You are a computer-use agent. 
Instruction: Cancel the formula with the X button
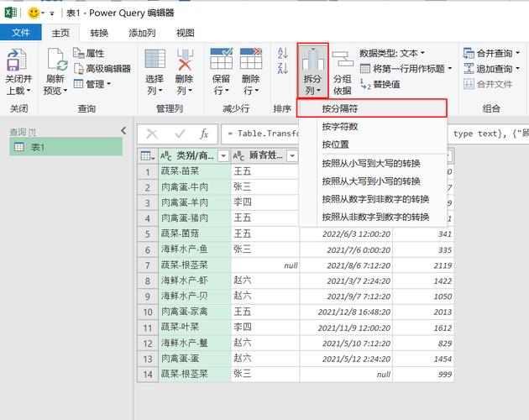pyautogui.click(x=152, y=134)
